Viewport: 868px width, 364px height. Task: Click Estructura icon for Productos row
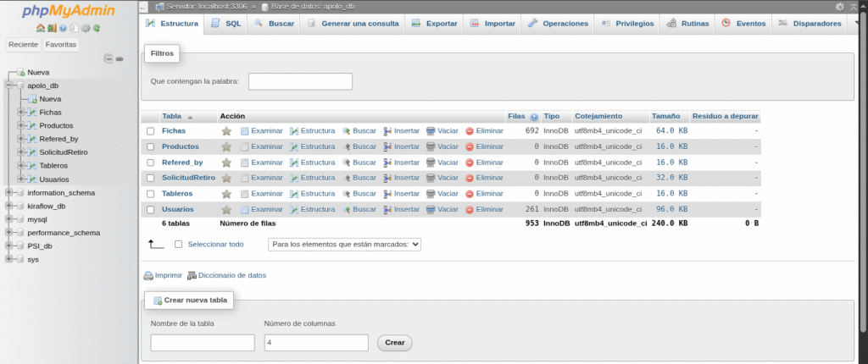[294, 146]
